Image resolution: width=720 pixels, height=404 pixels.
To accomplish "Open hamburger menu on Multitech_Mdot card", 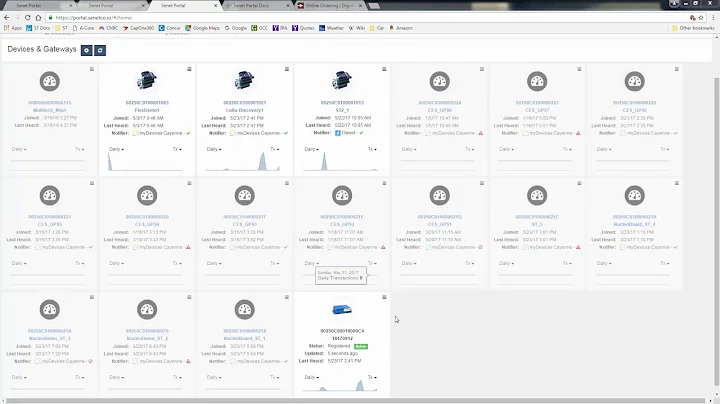I will pyautogui.click(x=92, y=69).
